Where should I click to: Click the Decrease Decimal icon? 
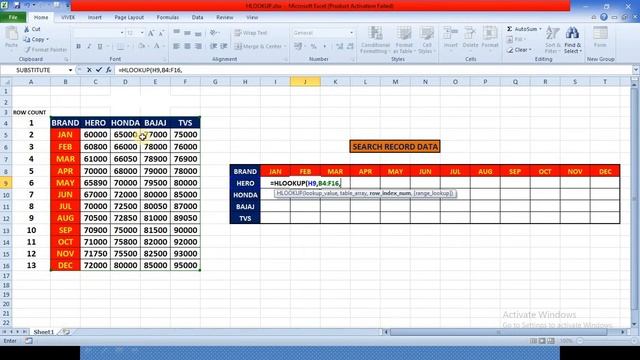click(350, 47)
